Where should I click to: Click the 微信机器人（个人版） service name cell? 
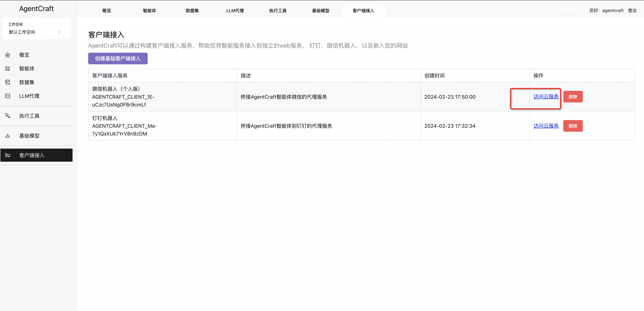(163, 97)
